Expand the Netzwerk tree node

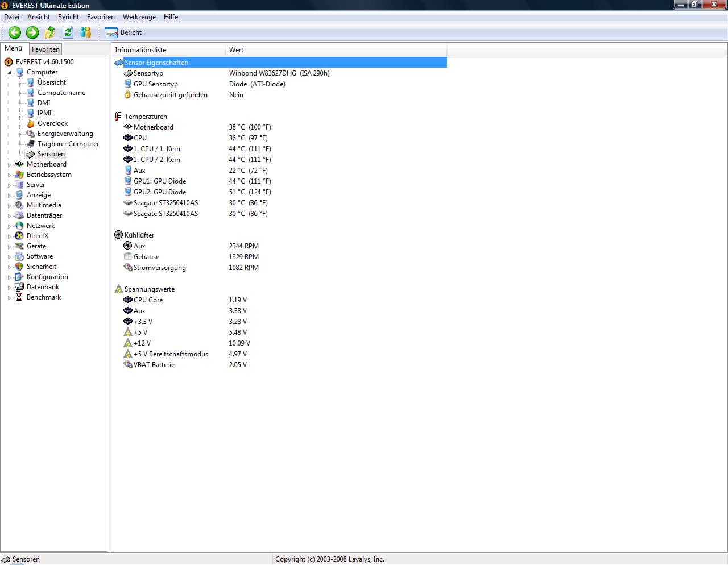coord(9,226)
